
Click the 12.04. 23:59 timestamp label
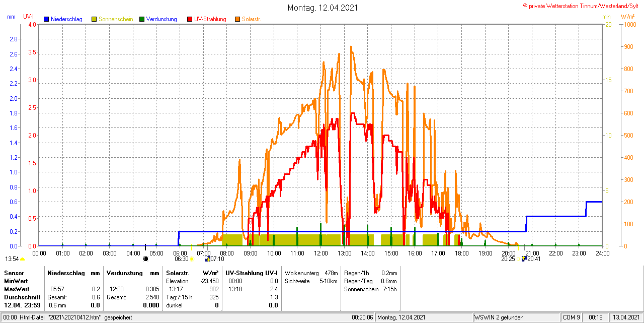point(22,305)
